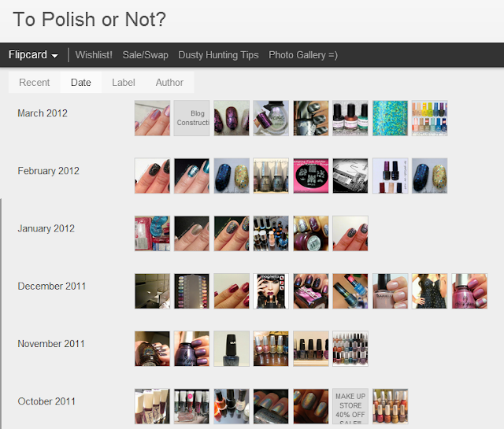Sort posts by Label tab

(x=124, y=83)
